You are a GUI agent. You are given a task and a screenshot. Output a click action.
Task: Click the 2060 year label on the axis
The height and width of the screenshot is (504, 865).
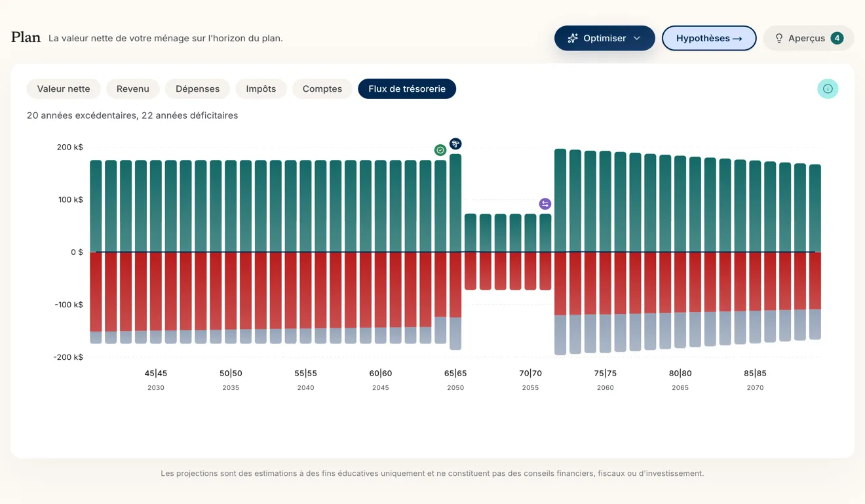605,388
